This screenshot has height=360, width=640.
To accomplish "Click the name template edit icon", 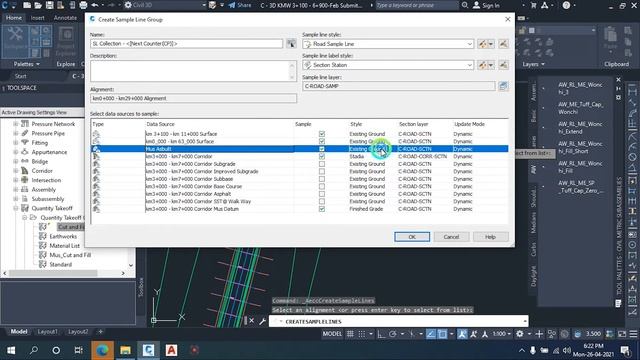I will 291,44.
